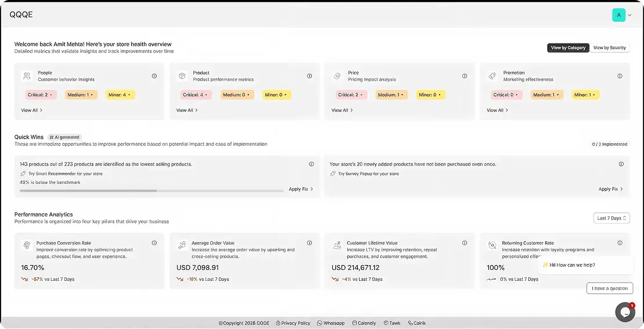This screenshot has height=329, width=644.
Task: Open the Calrik footer link
Action: 417,323
